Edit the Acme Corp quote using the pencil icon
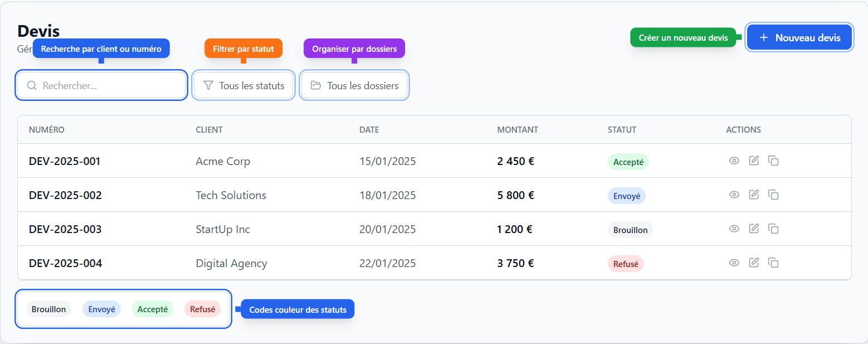The width and height of the screenshot is (868, 344). [x=754, y=161]
